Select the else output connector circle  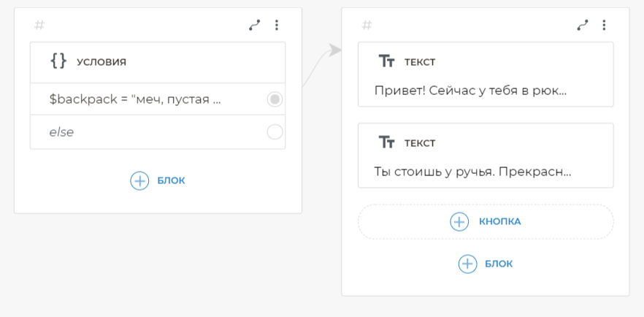tap(275, 132)
